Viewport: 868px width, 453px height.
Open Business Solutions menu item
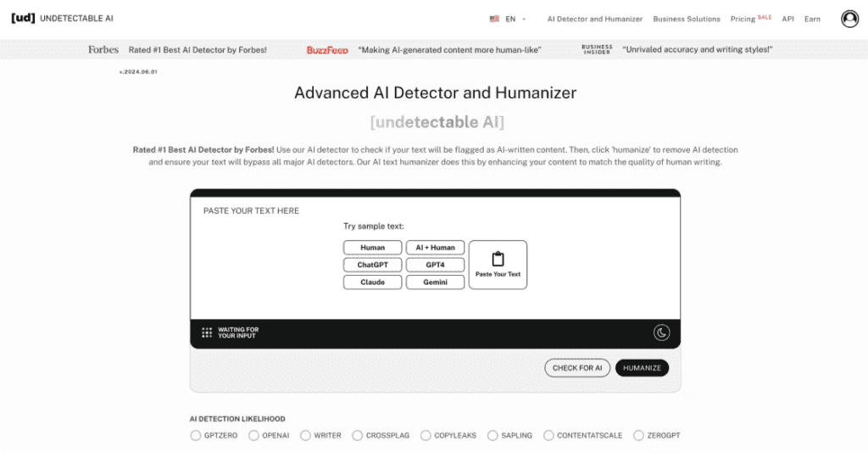tap(687, 19)
